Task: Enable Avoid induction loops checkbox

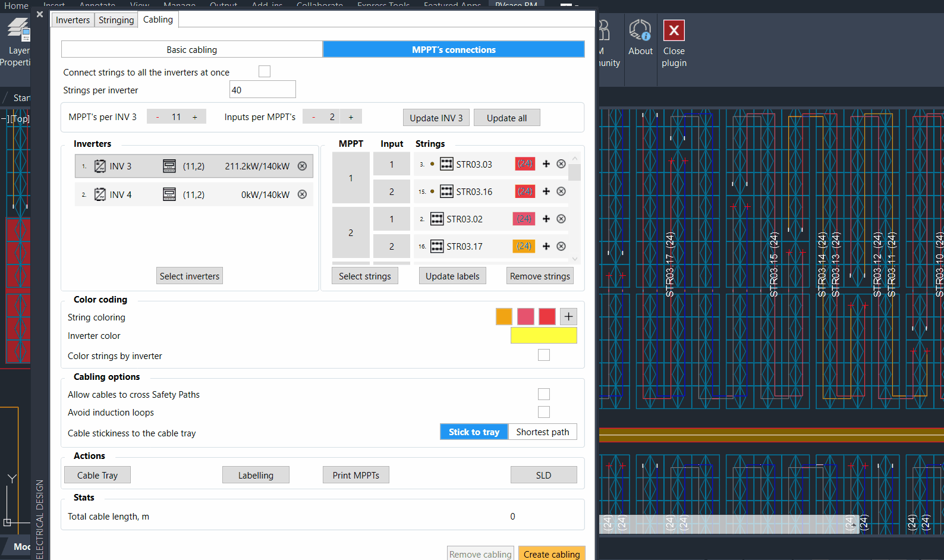Action: pyautogui.click(x=543, y=412)
